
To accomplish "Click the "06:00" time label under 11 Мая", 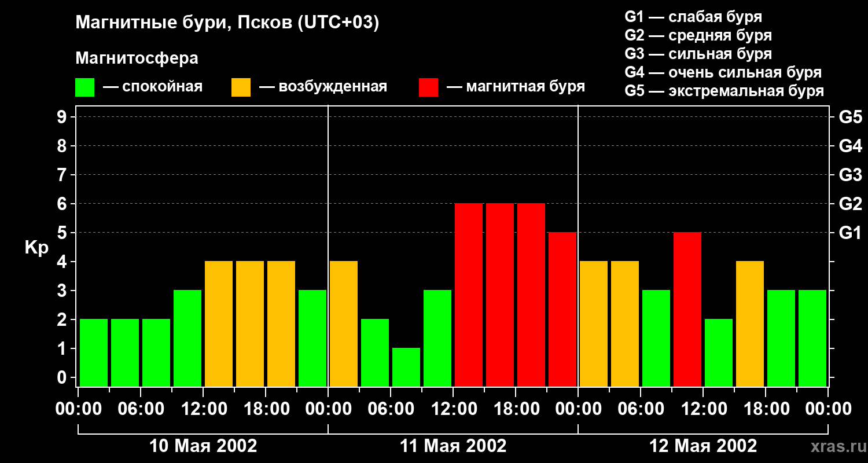I will tap(391, 409).
